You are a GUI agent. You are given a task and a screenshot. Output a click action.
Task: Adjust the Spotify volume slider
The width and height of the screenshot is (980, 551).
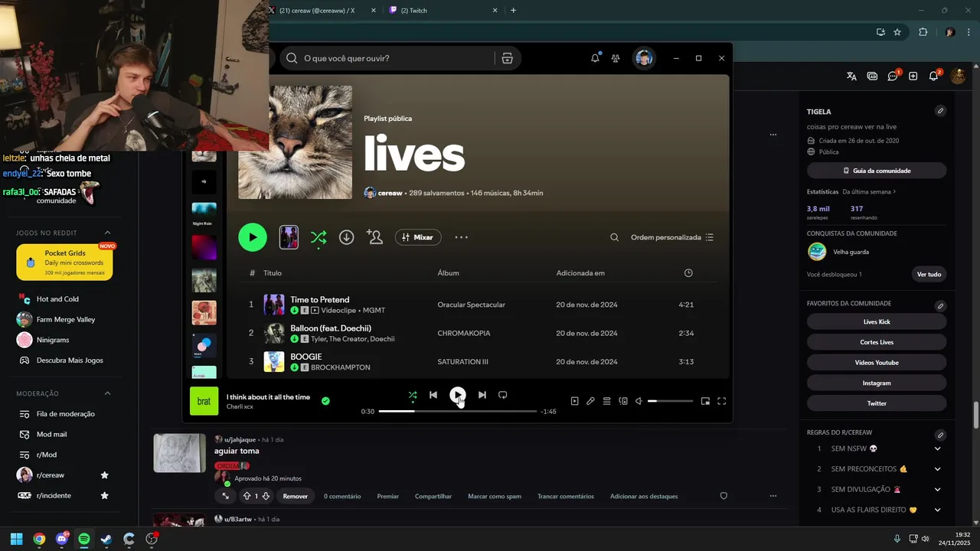[x=670, y=401]
